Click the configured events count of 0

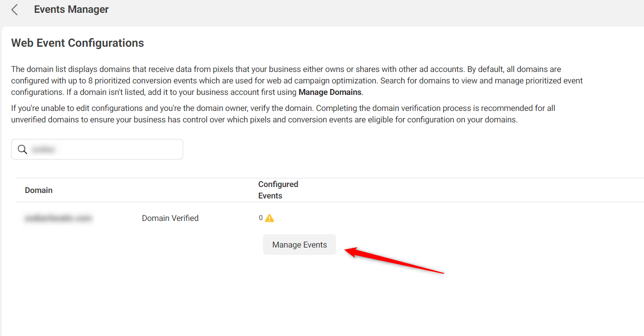point(261,218)
